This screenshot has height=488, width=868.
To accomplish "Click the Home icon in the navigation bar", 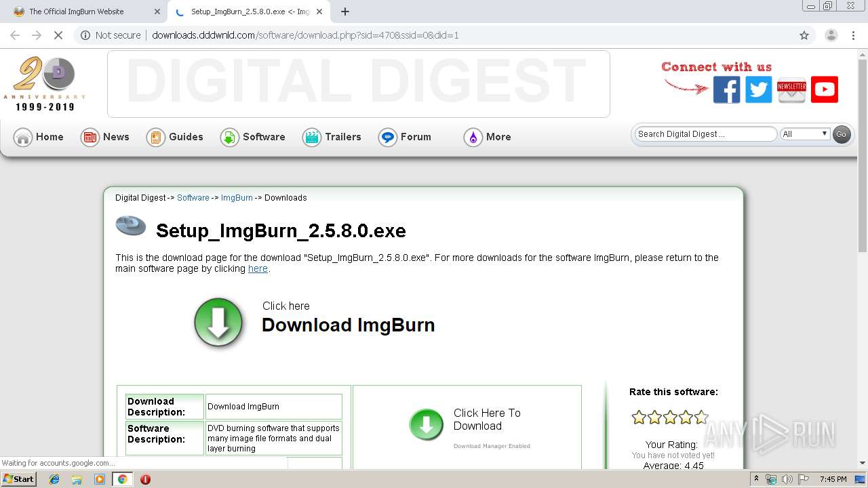I will pos(23,138).
